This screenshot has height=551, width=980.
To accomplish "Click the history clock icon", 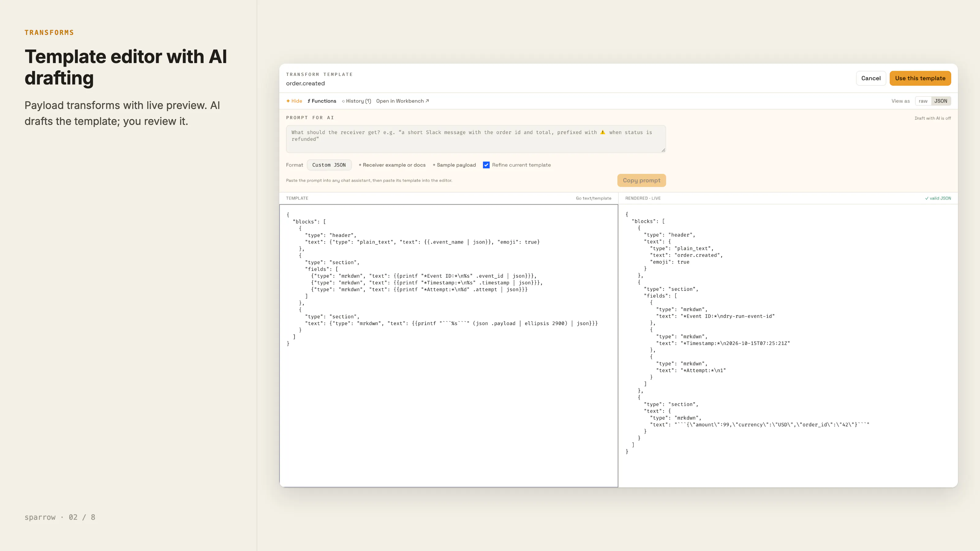I will point(343,101).
